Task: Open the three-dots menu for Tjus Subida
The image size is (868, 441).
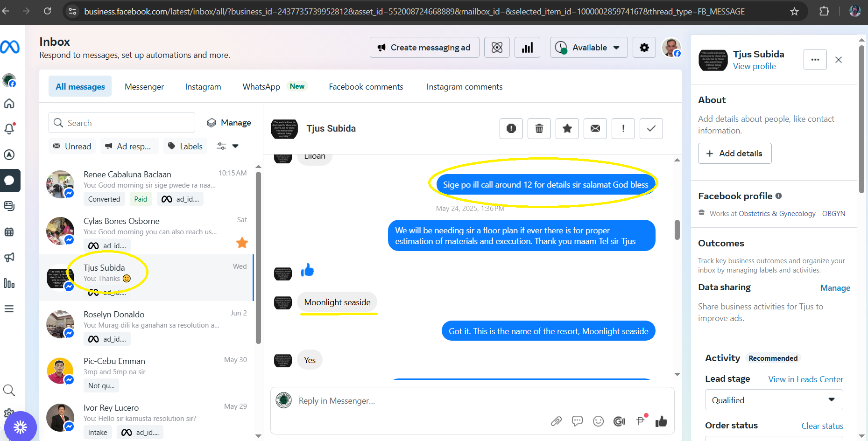Action: [815, 60]
